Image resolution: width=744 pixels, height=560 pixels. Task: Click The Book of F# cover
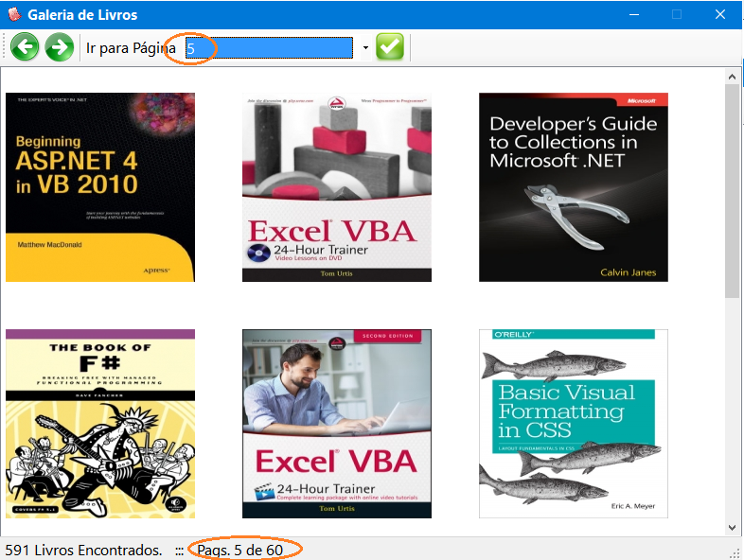pyautogui.click(x=100, y=423)
